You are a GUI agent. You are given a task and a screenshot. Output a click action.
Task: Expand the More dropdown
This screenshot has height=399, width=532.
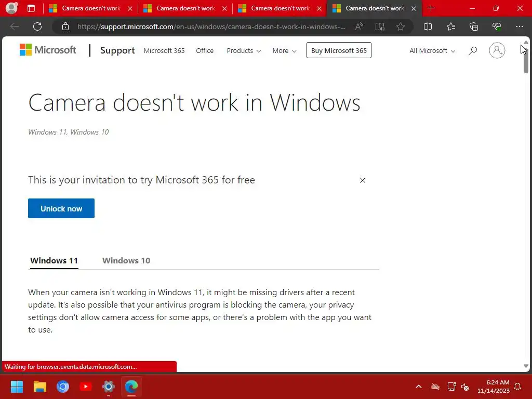pos(284,50)
